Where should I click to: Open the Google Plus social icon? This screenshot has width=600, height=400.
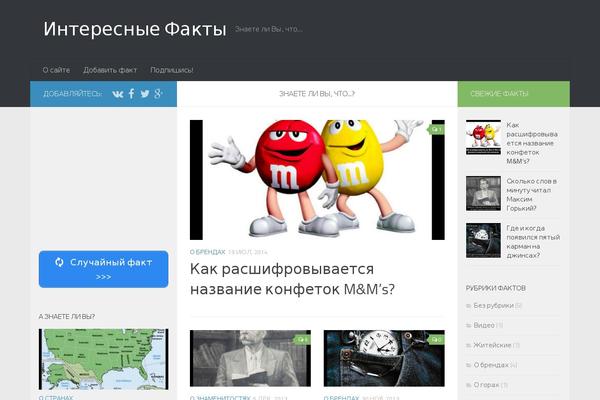[158, 93]
